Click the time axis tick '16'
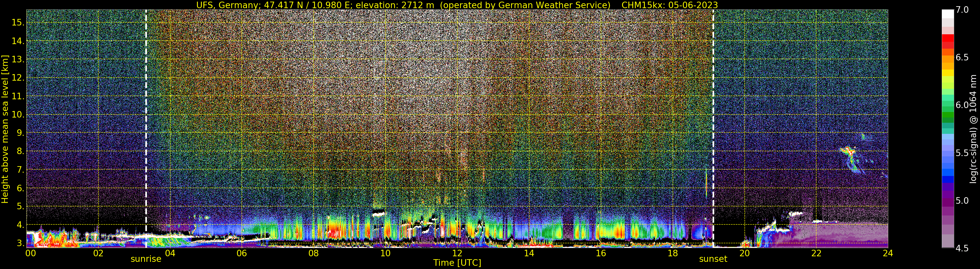Viewport: 980px width, 269px height. 601,253
